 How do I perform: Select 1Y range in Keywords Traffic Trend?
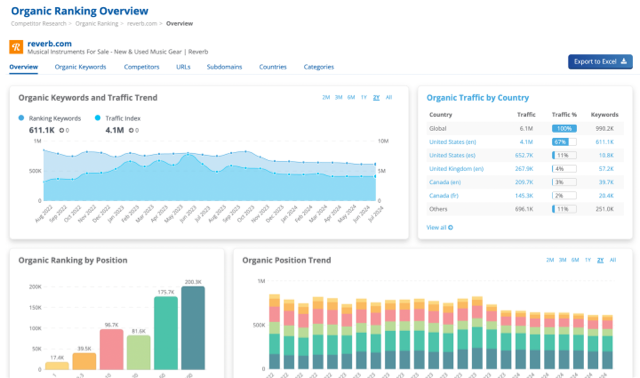pos(364,97)
